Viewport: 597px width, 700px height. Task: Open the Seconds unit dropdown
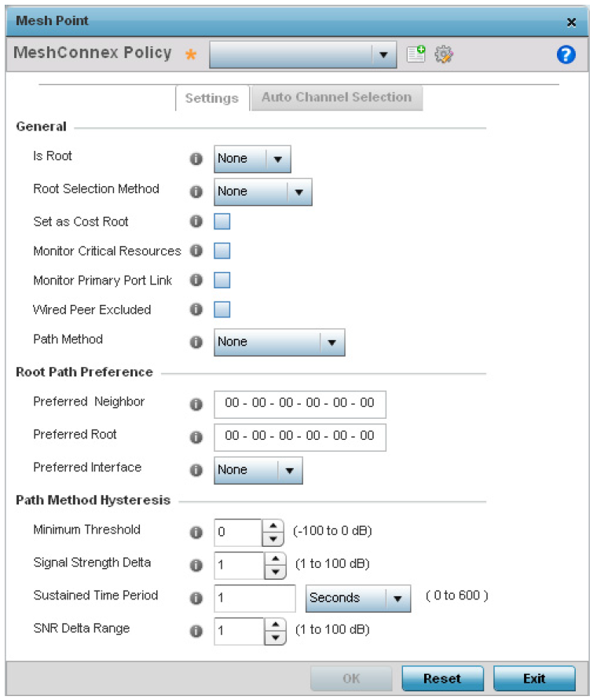pyautogui.click(x=358, y=598)
